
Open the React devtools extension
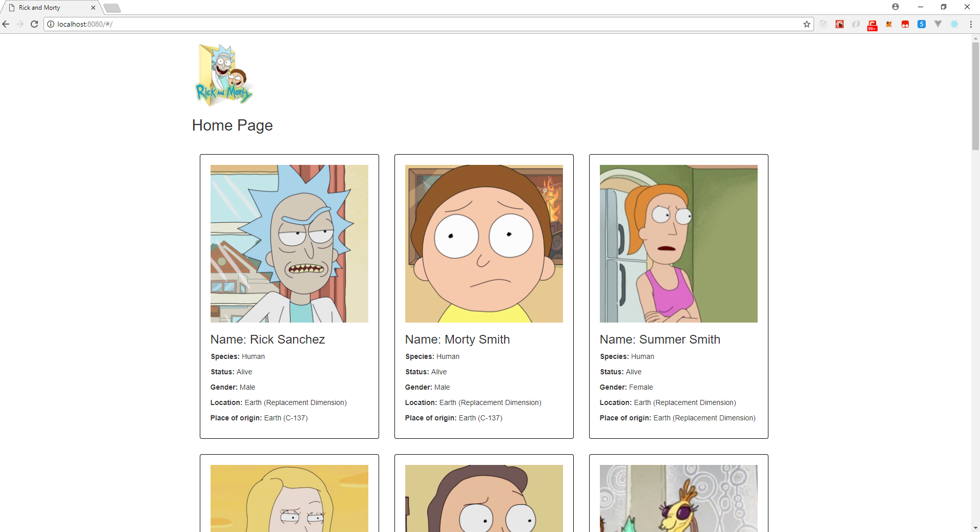pos(954,24)
